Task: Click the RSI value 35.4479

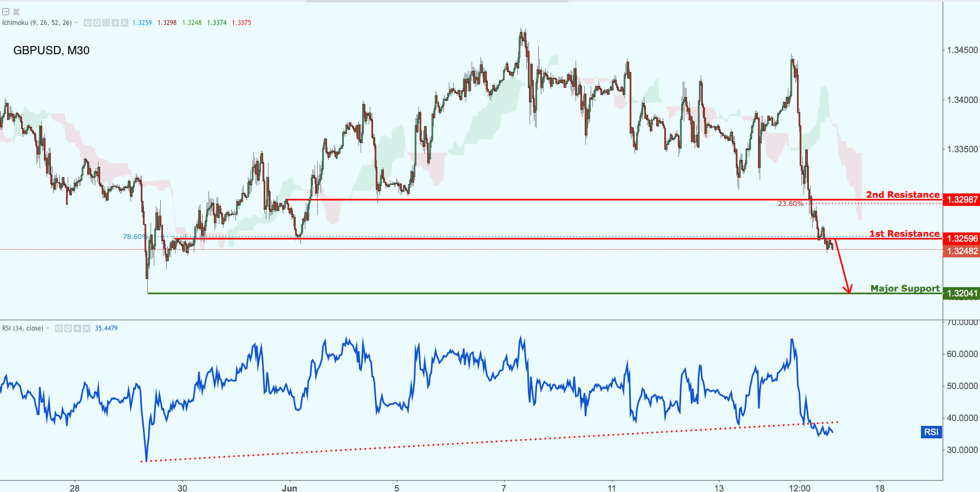Action: 106,328
